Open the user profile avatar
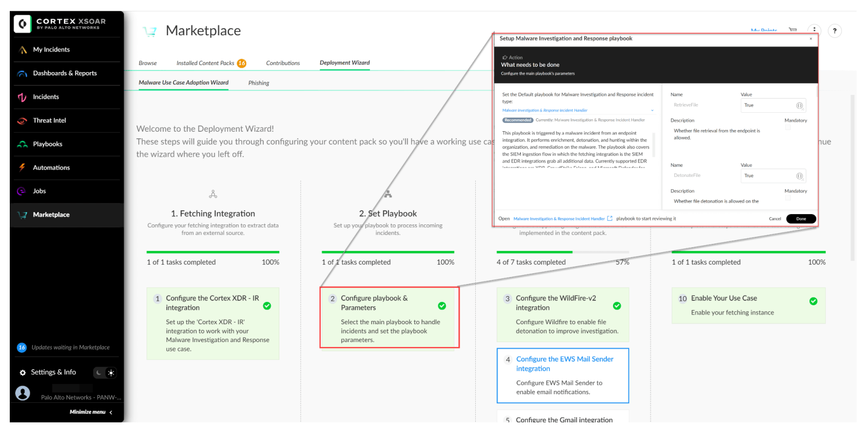The height and width of the screenshot is (437, 868). click(x=23, y=393)
